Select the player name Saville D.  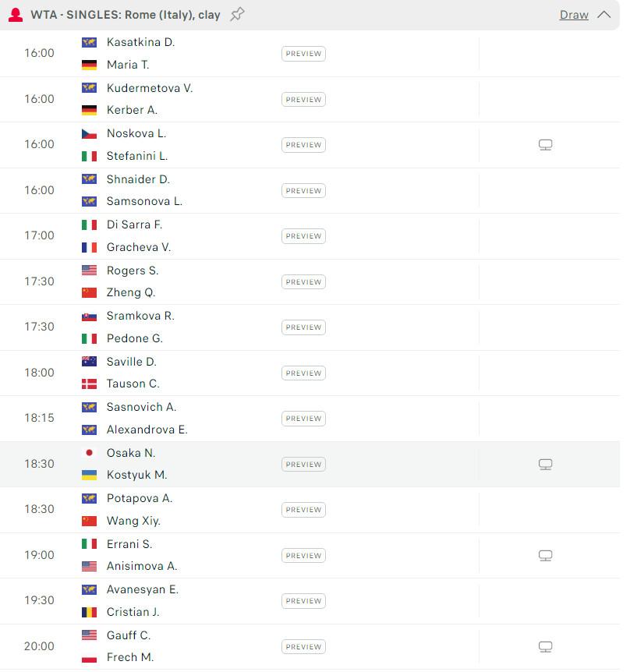(131, 362)
